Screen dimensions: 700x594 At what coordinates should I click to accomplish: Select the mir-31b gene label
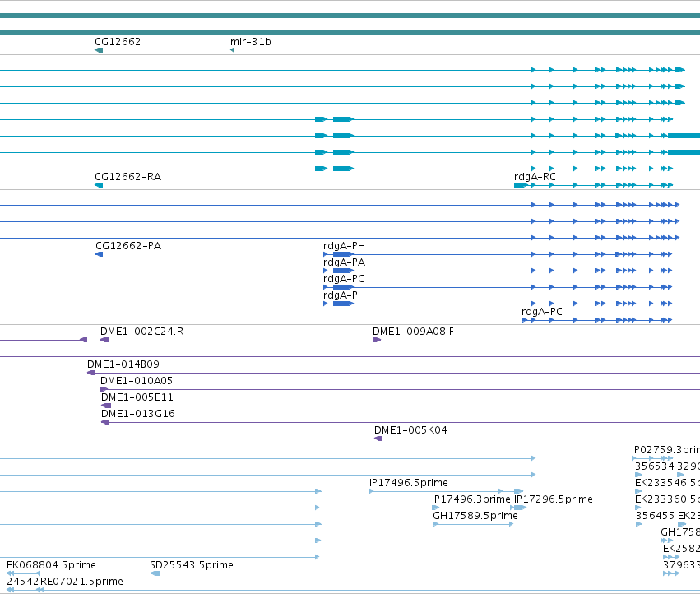pos(250,41)
